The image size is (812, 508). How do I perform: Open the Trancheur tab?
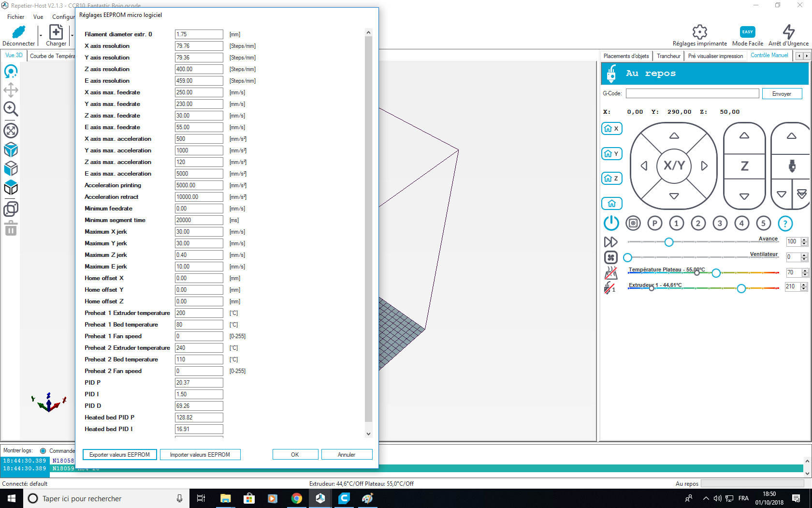click(x=668, y=56)
